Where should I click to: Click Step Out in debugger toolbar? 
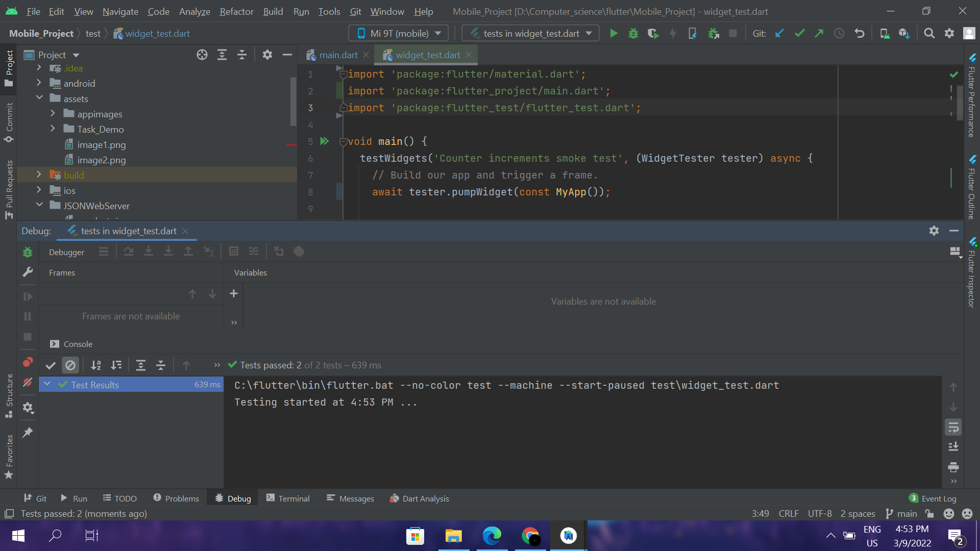pyautogui.click(x=188, y=252)
